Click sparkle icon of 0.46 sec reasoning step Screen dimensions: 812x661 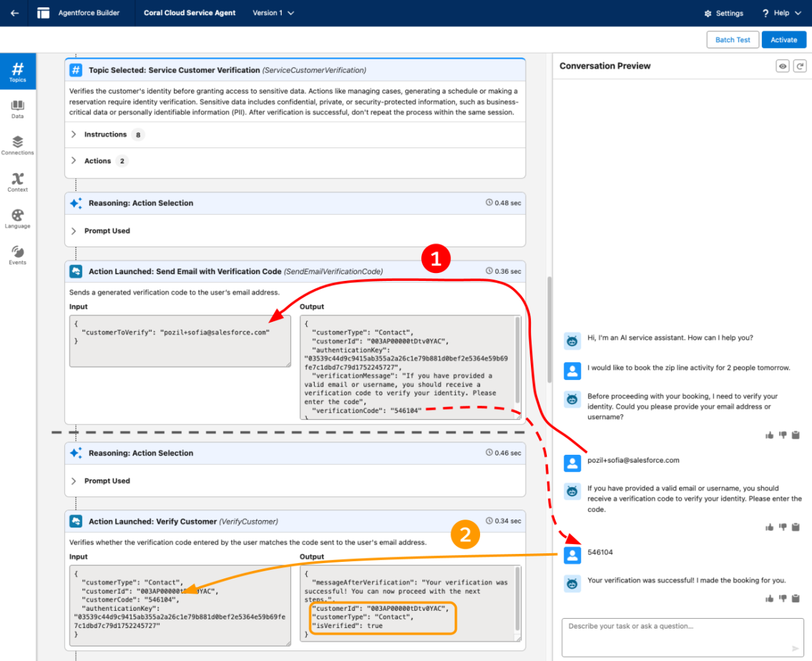pyautogui.click(x=76, y=453)
